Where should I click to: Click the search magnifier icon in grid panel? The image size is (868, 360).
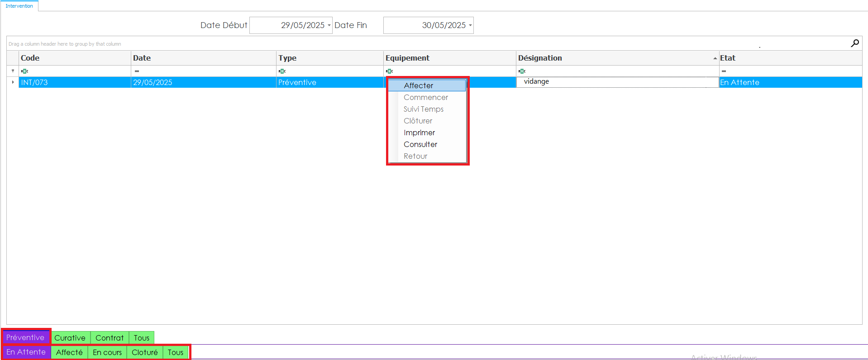[x=854, y=43]
